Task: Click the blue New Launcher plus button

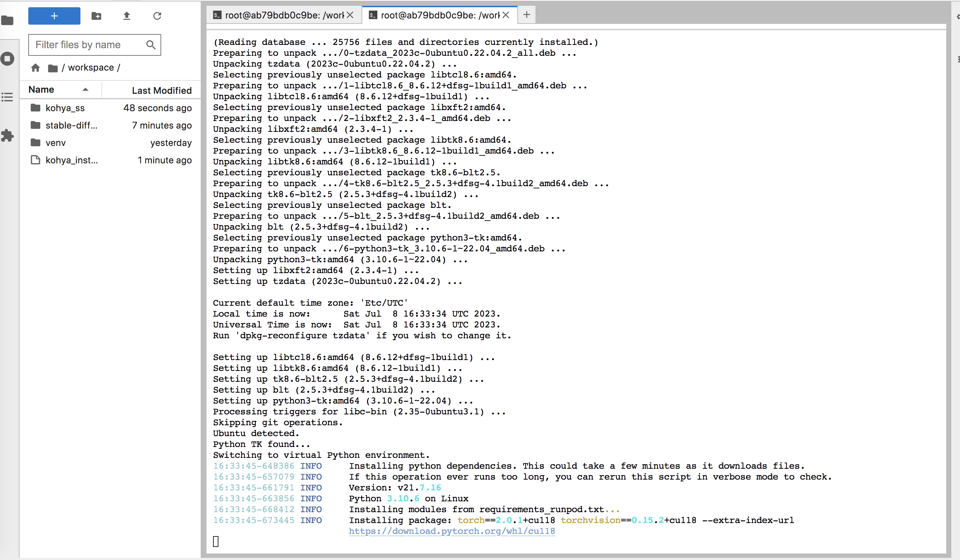Action: [x=54, y=16]
